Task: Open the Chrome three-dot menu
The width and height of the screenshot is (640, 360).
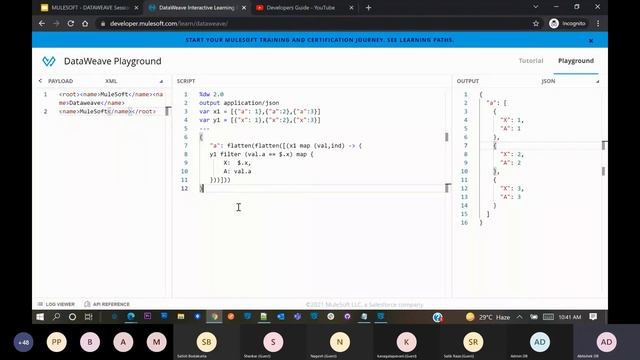Action: pyautogui.click(x=598, y=24)
